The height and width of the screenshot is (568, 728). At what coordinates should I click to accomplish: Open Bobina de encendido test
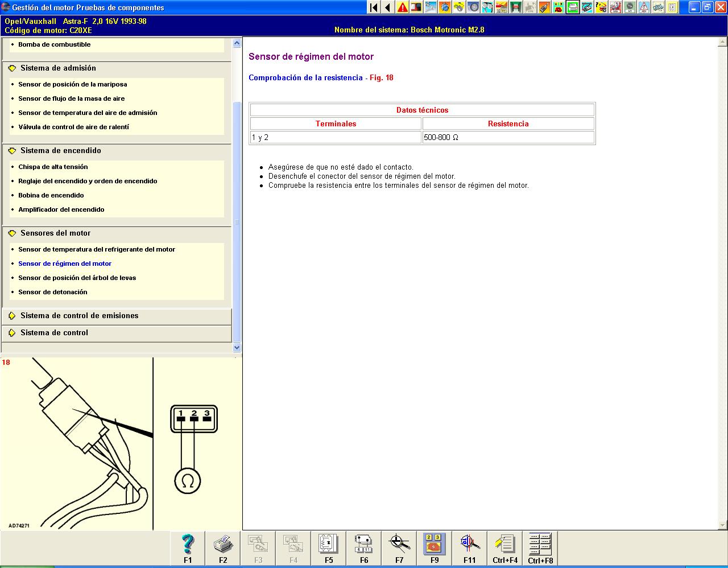point(51,195)
